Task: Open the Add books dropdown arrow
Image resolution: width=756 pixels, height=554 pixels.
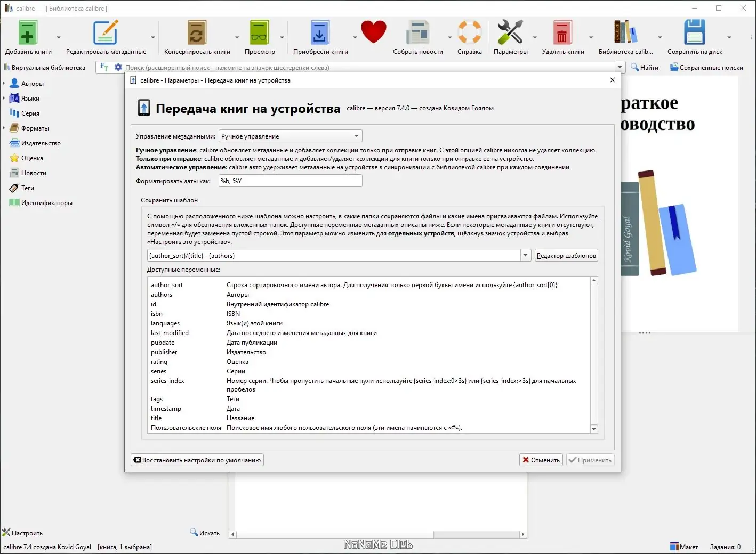Action: click(59, 37)
